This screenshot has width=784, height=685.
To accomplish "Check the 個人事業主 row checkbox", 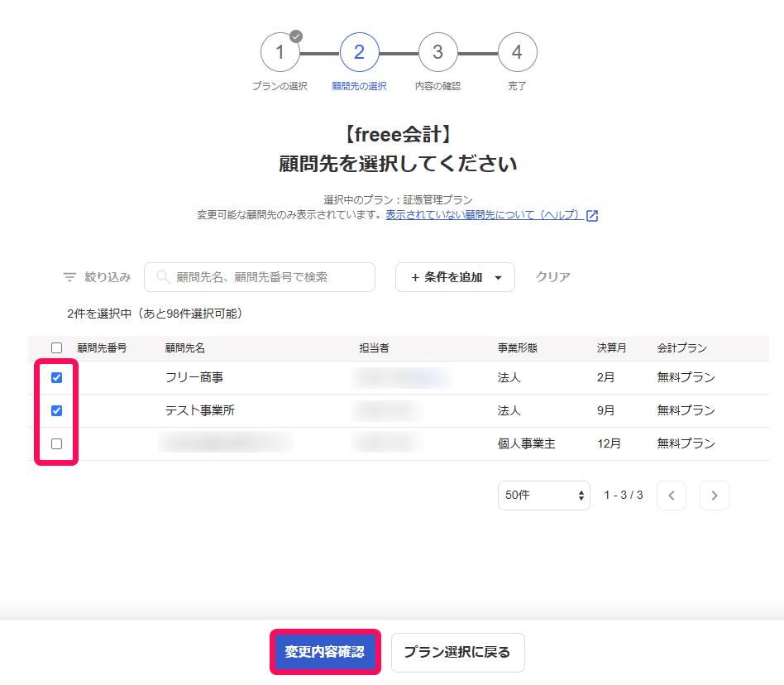I will click(56, 443).
